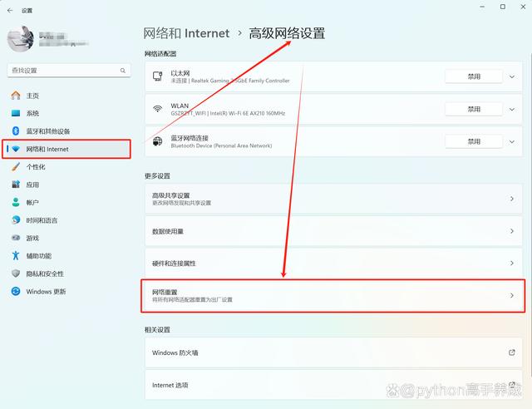Open 网络重置 row
The width and height of the screenshot is (532, 409).
tap(333, 296)
